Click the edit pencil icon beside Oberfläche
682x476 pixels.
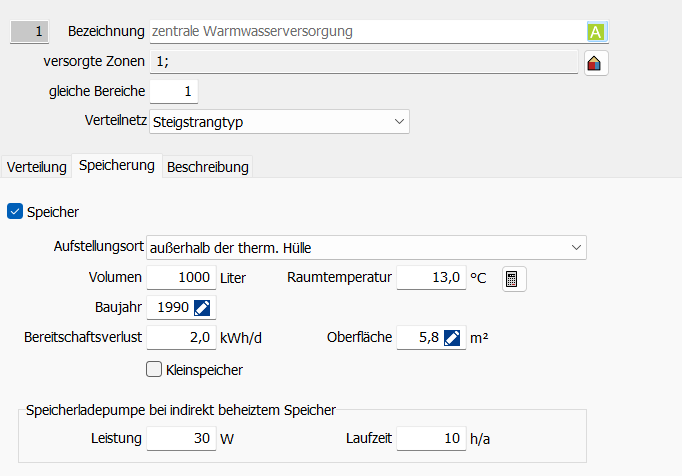click(453, 337)
